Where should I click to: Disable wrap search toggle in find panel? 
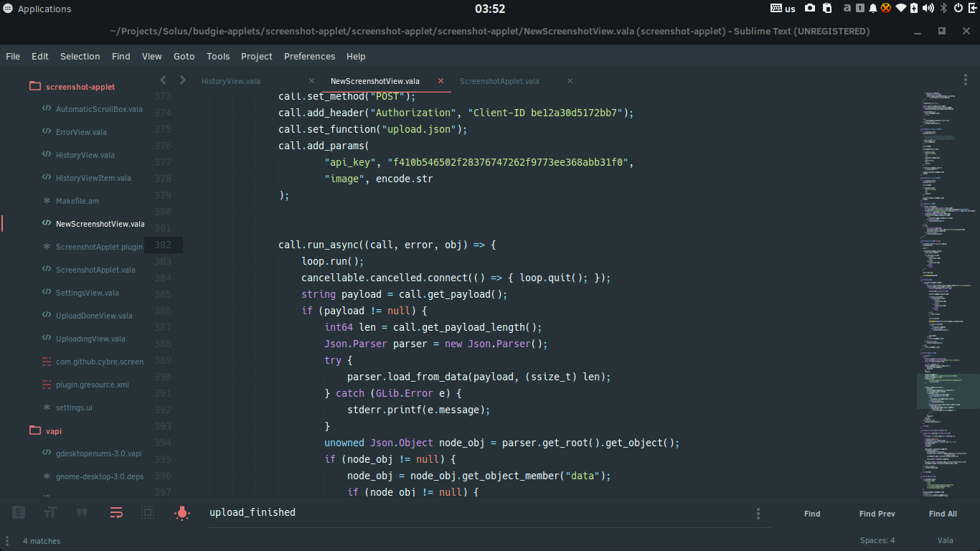click(x=116, y=512)
